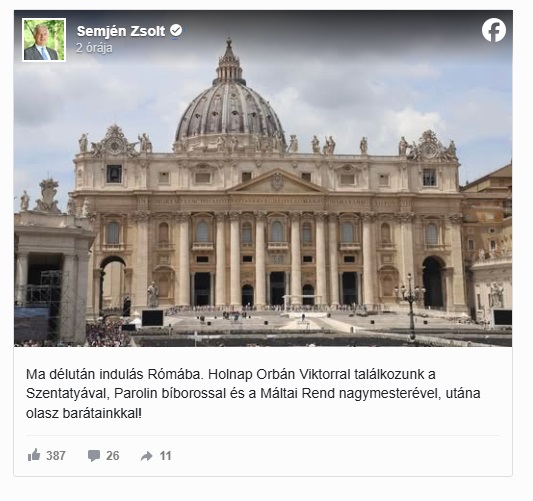
Task: Click the post text starting 'Ma délután'
Action: (x=253, y=394)
